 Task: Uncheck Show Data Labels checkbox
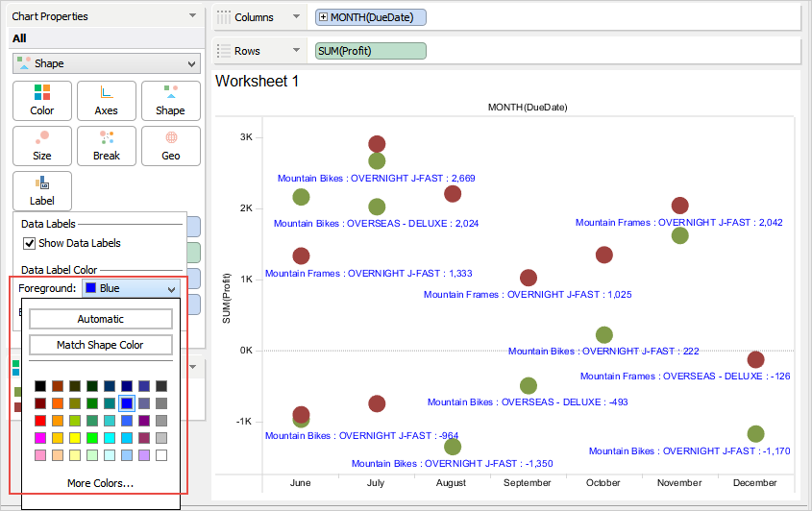(29, 243)
